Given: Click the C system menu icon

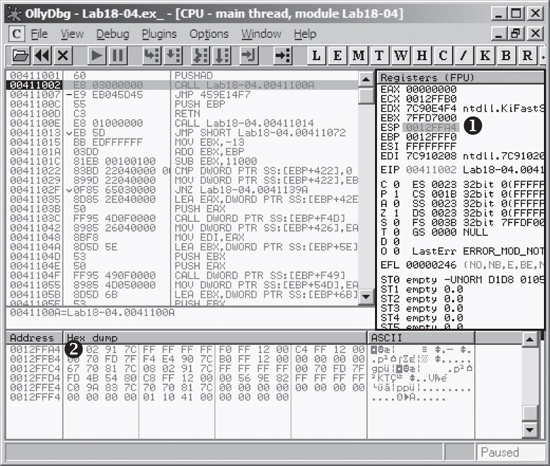Looking at the screenshot, I should coord(16,34).
